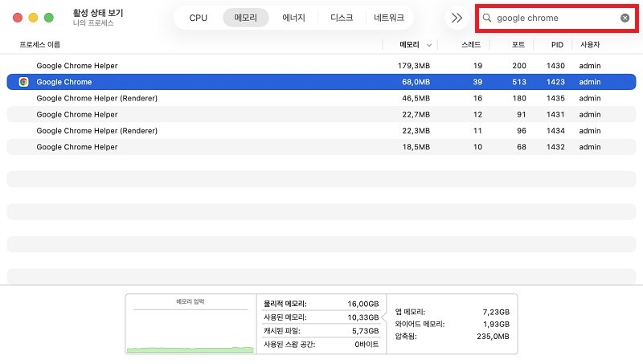
Task: Sort by 스레드 column header
Action: pos(471,45)
